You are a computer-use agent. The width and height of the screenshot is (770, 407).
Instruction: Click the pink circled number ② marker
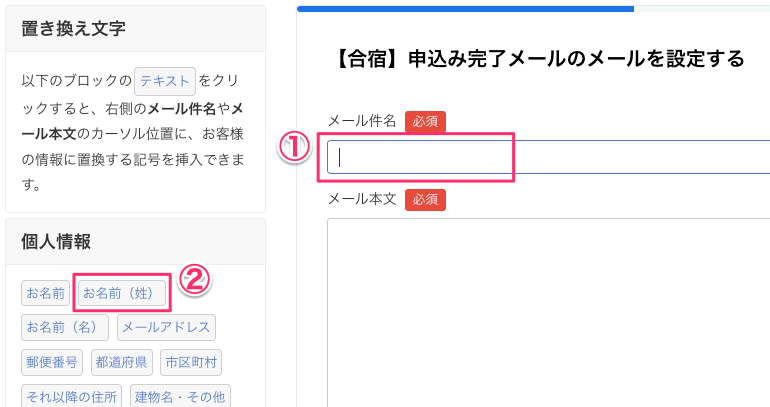[193, 281]
